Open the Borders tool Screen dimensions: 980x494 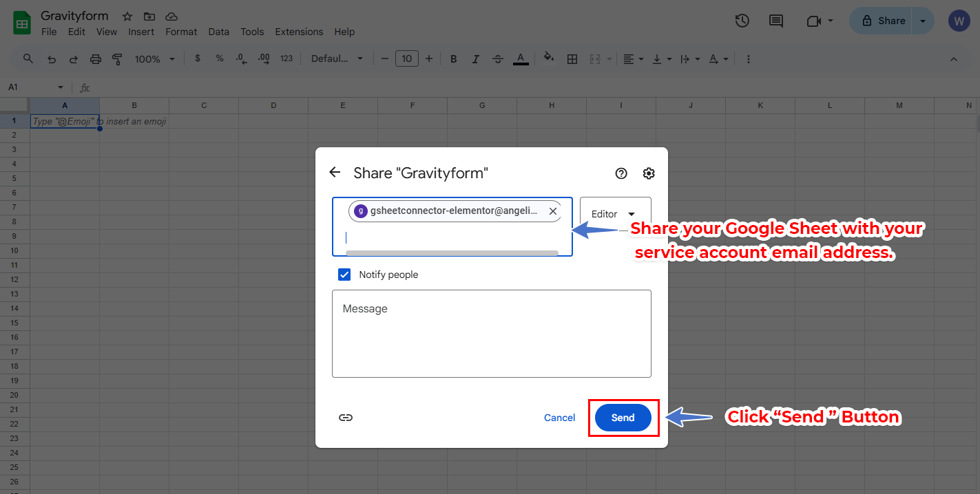point(572,58)
